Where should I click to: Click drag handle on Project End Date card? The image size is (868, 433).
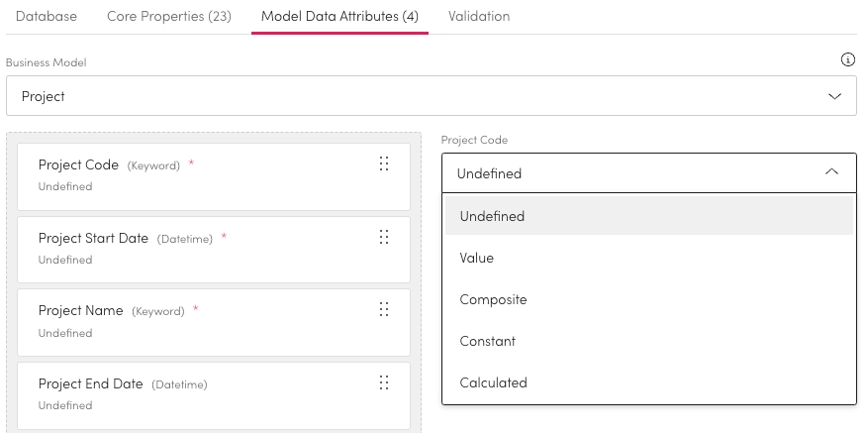coord(384,382)
